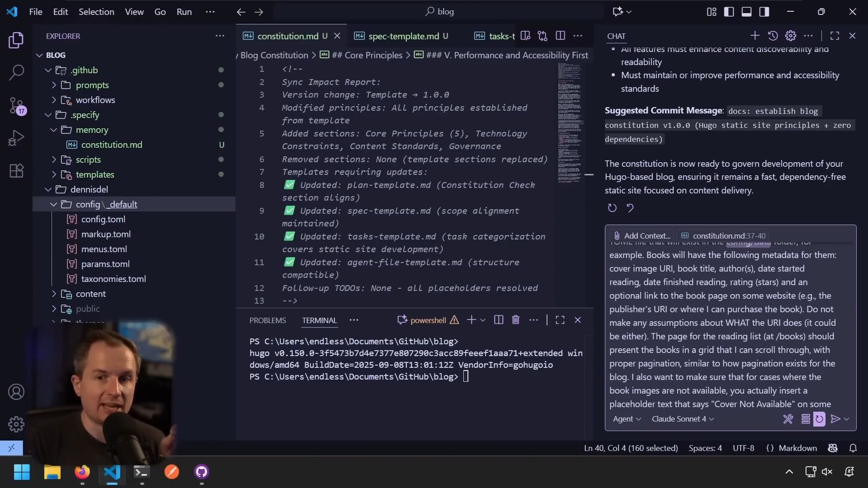Open Run and Debug view

16,138
